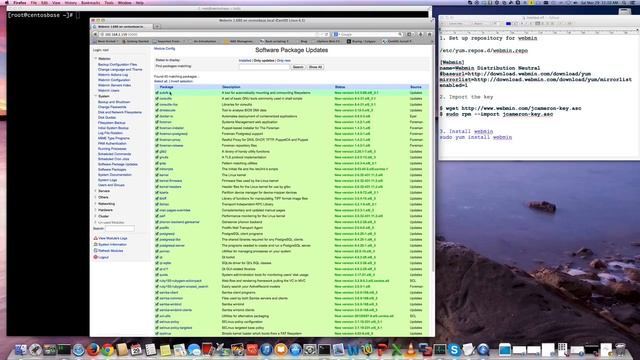Open Google Chrome from the Dock
The height and width of the screenshot is (360, 640).
[108, 350]
